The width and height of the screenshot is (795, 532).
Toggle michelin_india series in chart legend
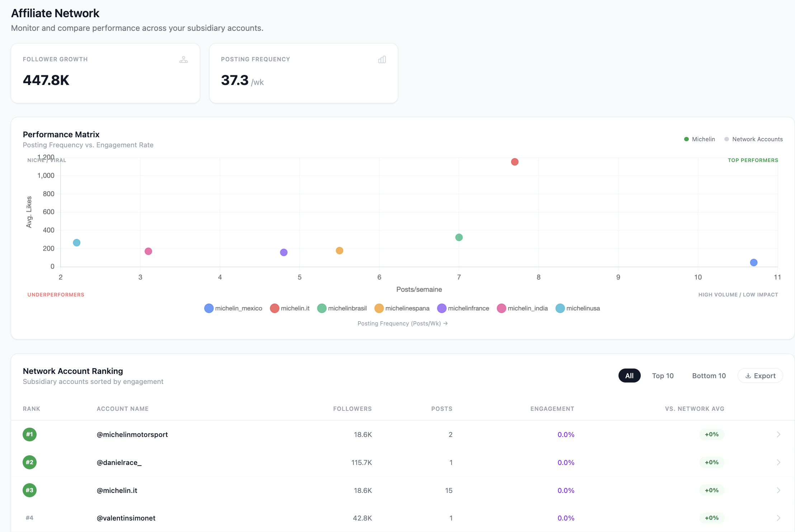[522, 308]
